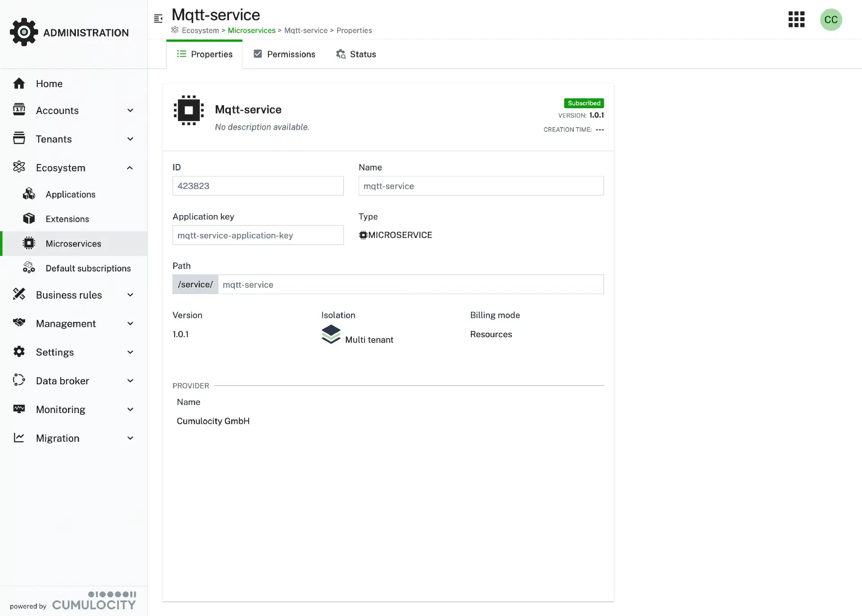Click the Billing mode value Resources

pyautogui.click(x=491, y=334)
